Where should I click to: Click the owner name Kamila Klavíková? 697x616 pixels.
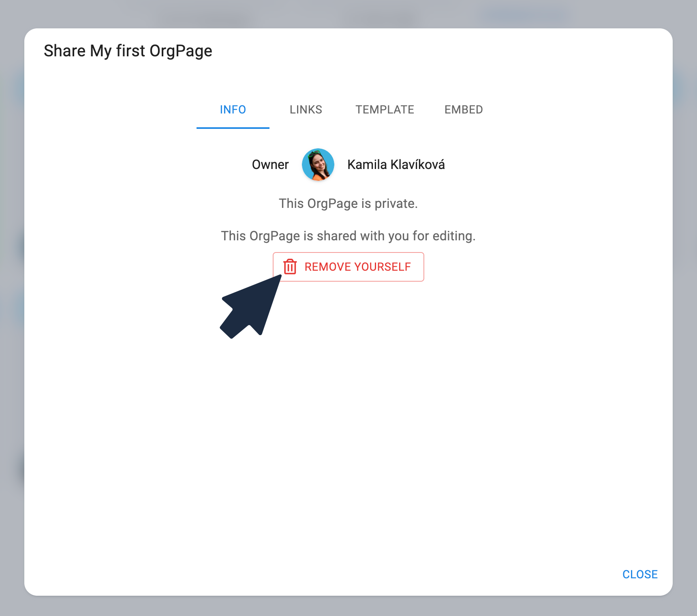tap(396, 165)
